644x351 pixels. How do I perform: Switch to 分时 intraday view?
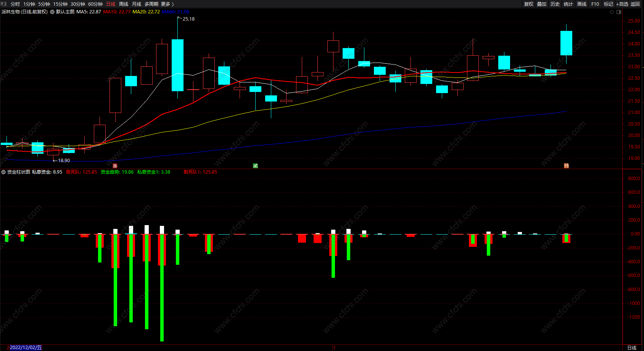click(15, 4)
